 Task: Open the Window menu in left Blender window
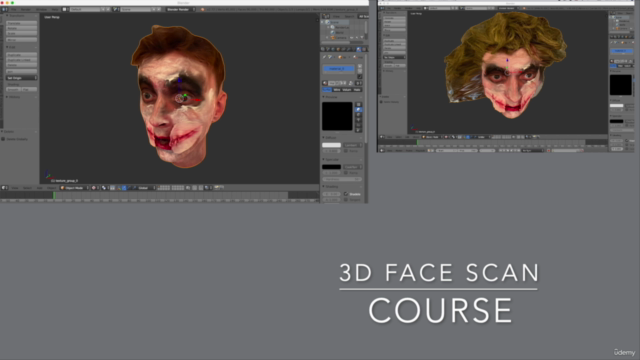click(x=41, y=9)
